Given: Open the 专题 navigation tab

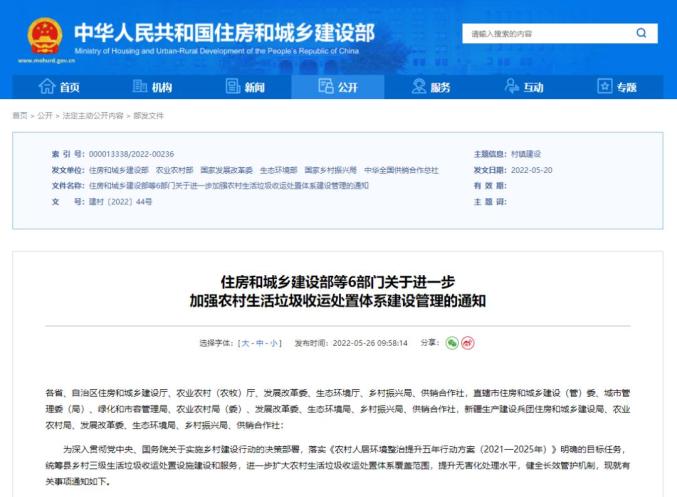Looking at the screenshot, I should coord(617,87).
